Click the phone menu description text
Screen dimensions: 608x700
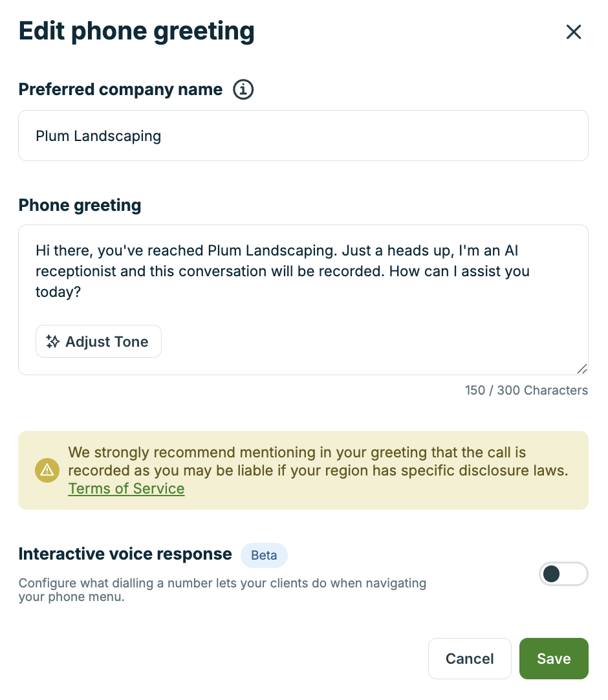click(x=222, y=589)
